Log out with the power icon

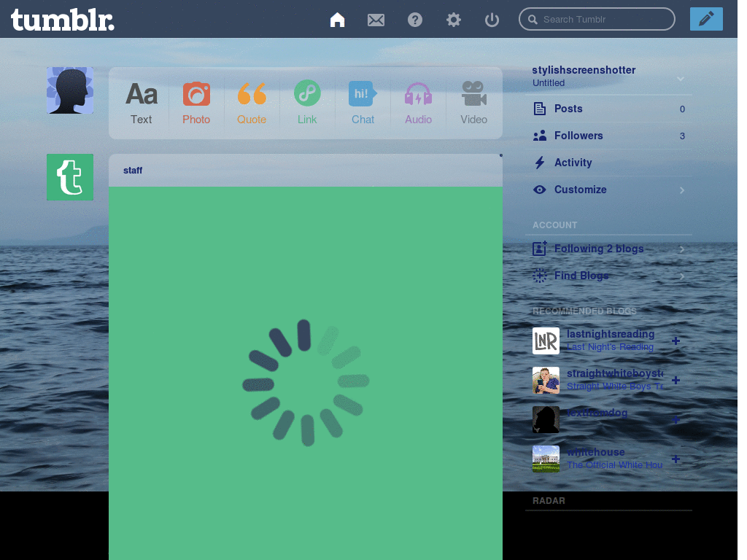492,20
